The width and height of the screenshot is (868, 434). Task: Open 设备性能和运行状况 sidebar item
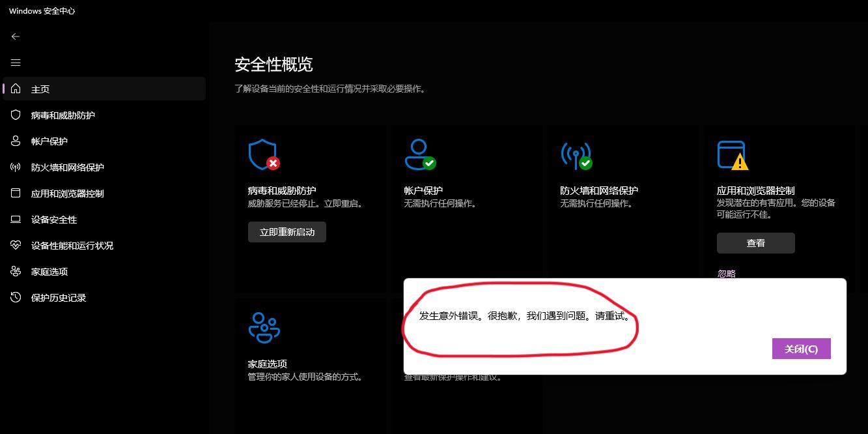point(104,245)
